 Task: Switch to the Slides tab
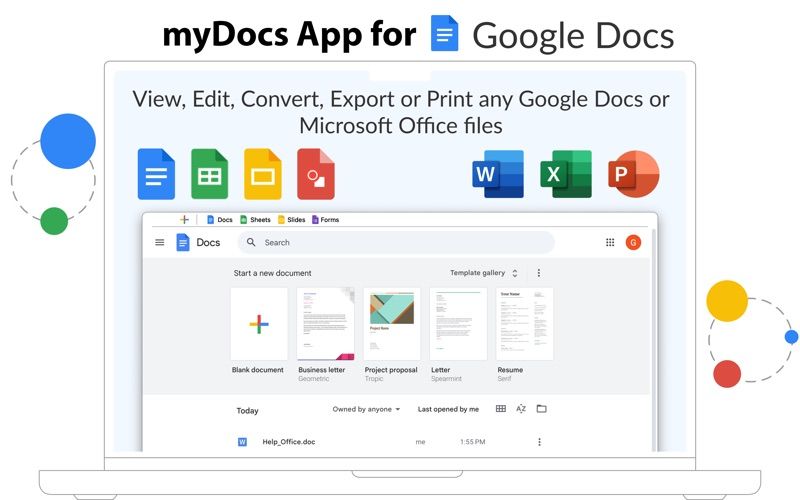[x=291, y=220]
